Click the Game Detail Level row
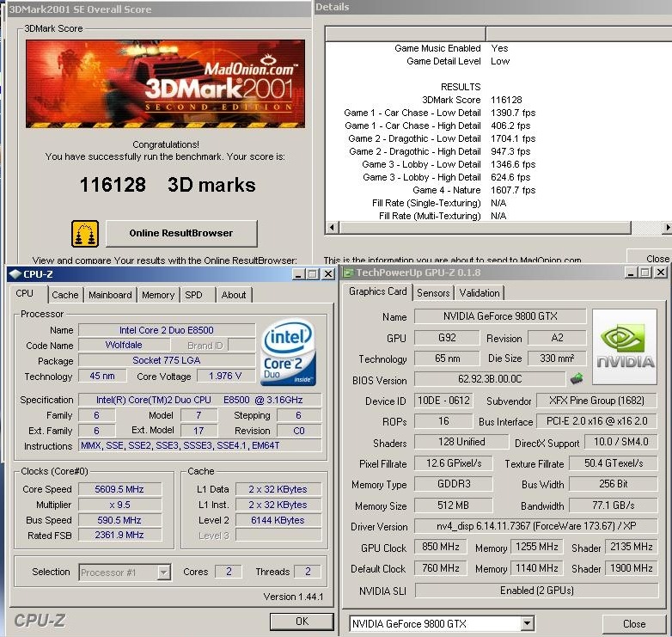This screenshot has width=672, height=637. [458, 61]
